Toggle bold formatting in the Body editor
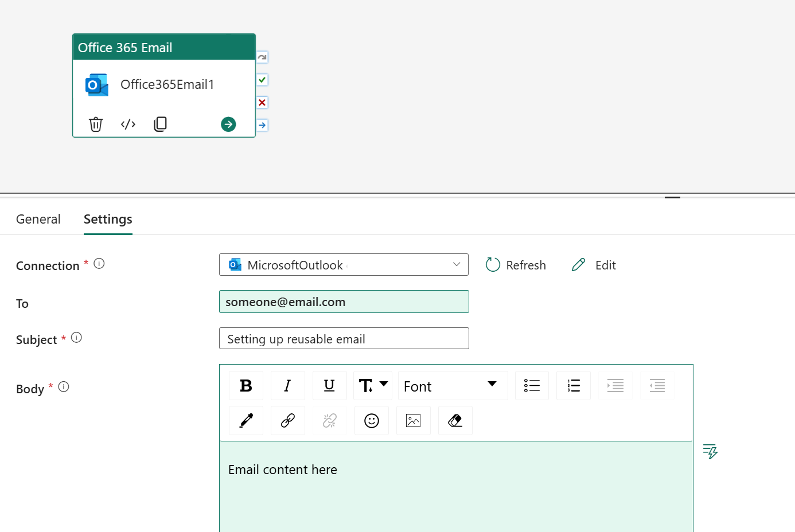Image resolution: width=795 pixels, height=532 pixels. pos(246,386)
